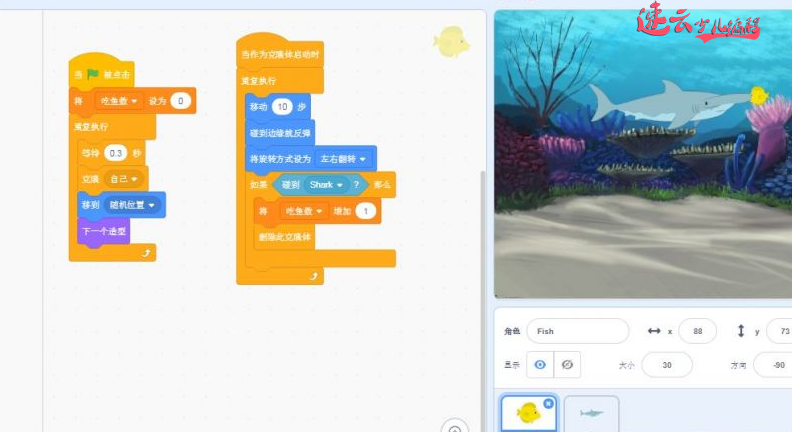Viewport: 792px width, 432px height.
Task: Open the Shark dropdown in the touching block
Action: click(326, 185)
